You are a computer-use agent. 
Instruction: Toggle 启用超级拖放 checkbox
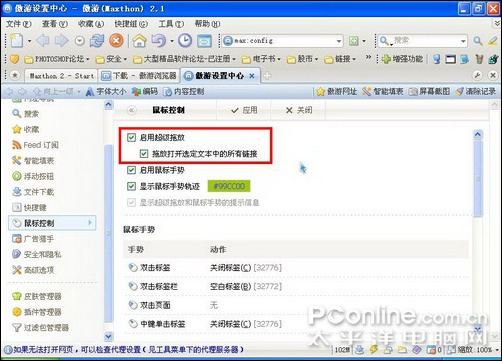131,137
